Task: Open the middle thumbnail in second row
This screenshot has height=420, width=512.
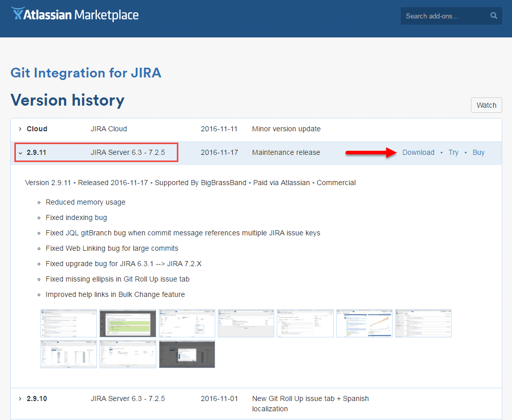Action: [128, 354]
